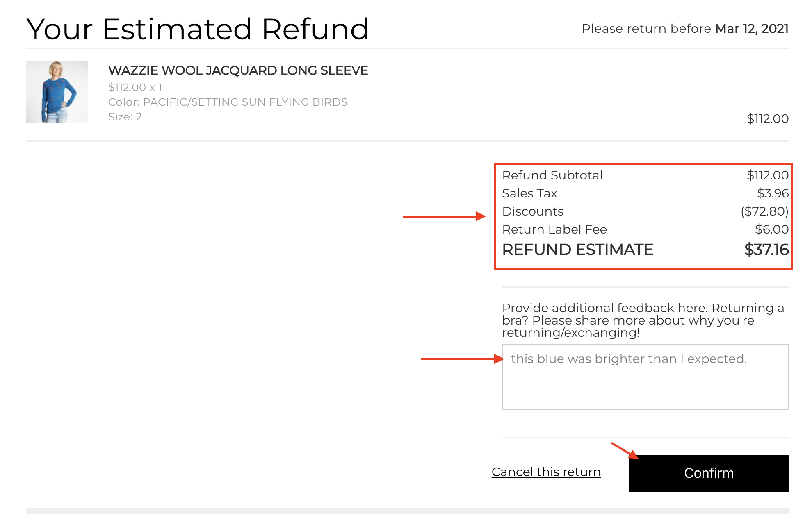The height and width of the screenshot is (522, 812).
Task: Click the red arrow pointing at feedback box
Action: (463, 359)
